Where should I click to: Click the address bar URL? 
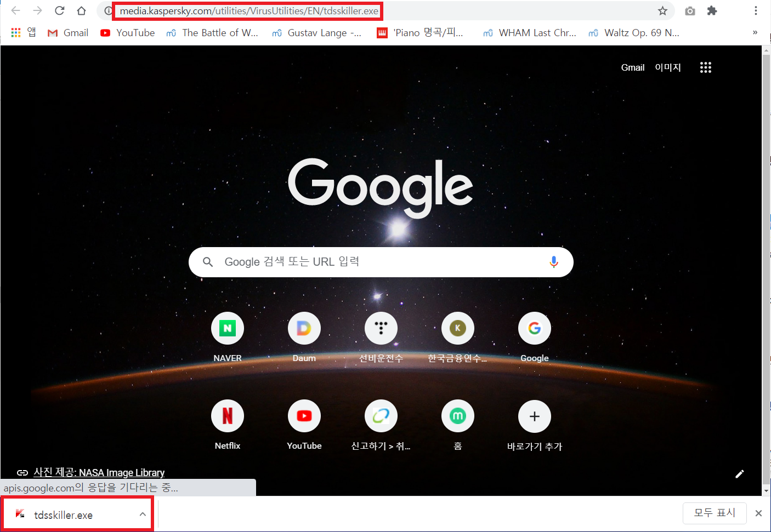pyautogui.click(x=249, y=11)
